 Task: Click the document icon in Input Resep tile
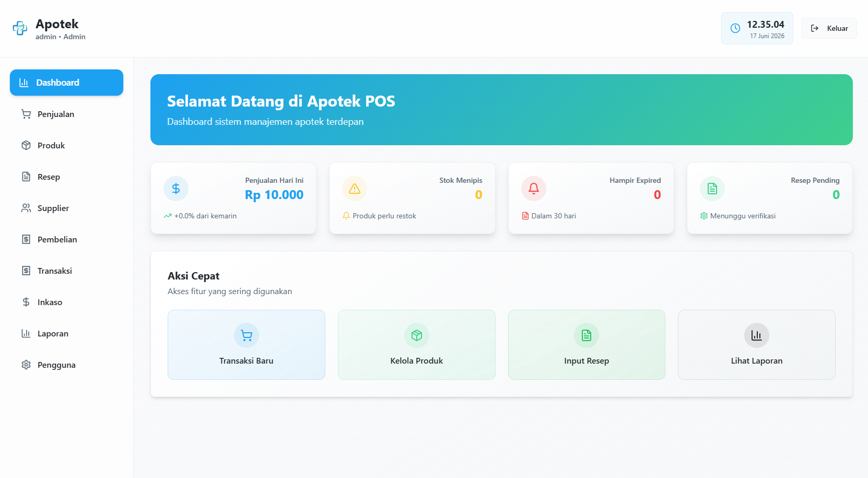click(x=587, y=335)
